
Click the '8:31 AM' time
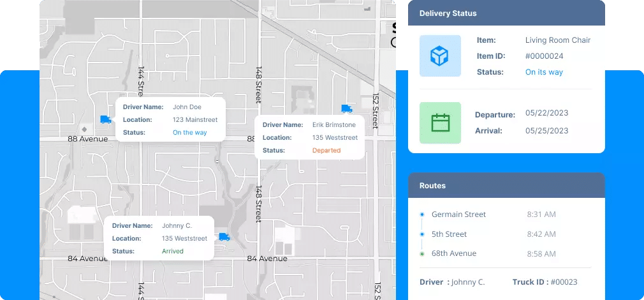pyautogui.click(x=541, y=214)
